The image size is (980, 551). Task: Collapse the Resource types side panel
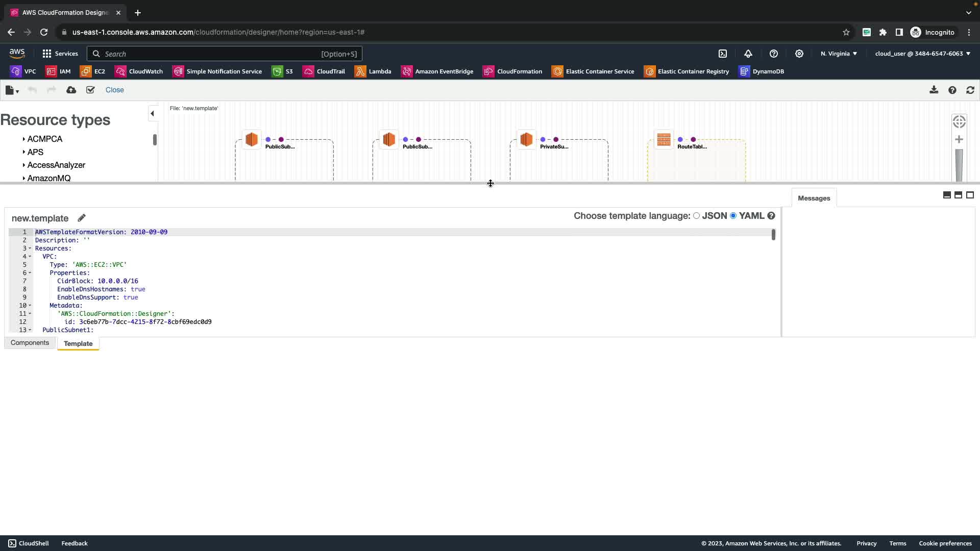[x=152, y=113]
